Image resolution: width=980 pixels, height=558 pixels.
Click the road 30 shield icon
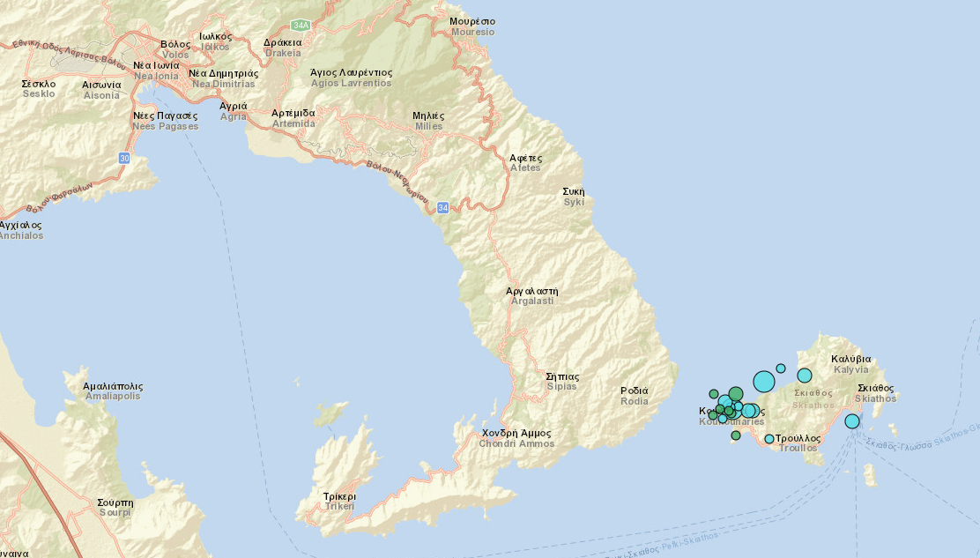point(124,158)
